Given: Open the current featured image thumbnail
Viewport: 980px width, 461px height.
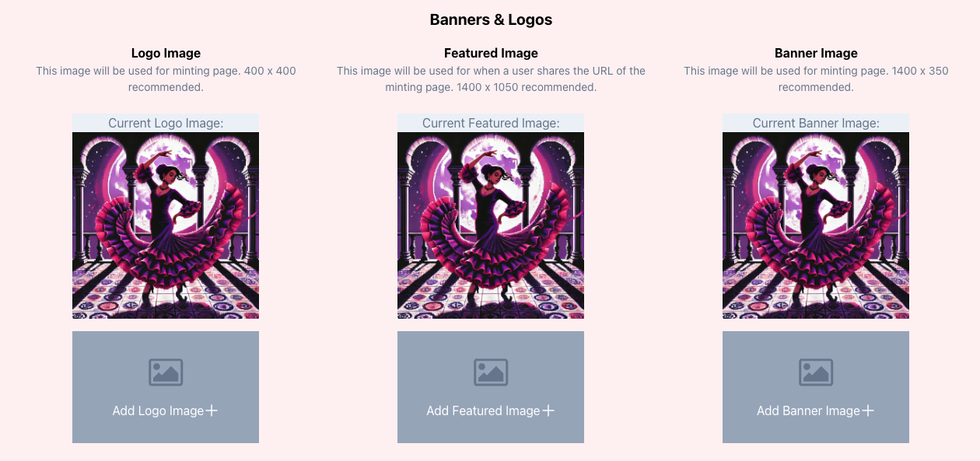Looking at the screenshot, I should coord(491,225).
